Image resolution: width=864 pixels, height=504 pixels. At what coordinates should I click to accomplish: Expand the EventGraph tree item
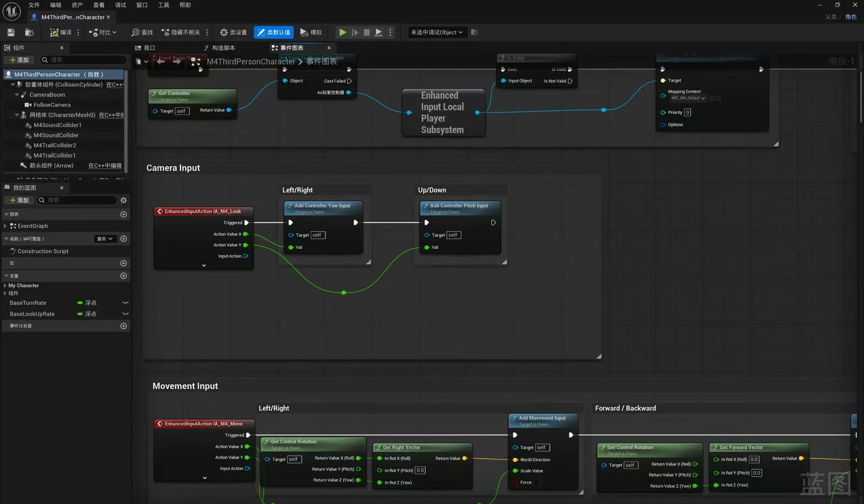[x=5, y=226]
